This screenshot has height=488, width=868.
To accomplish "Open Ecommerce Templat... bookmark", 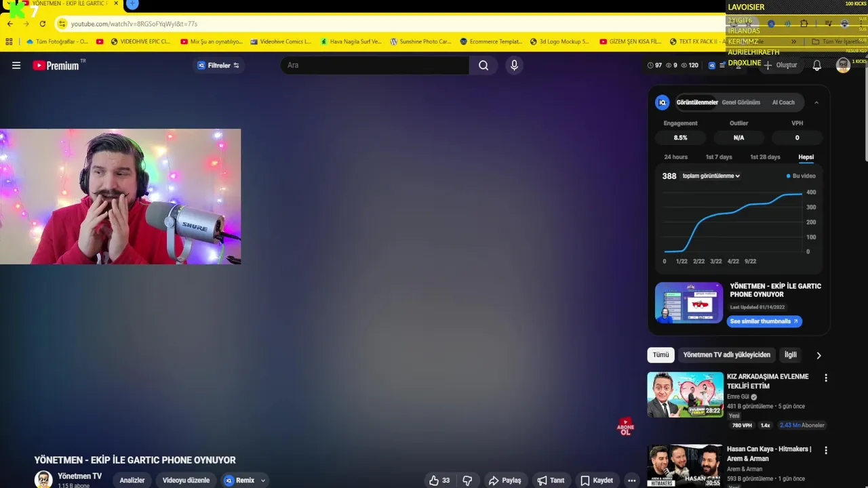I will click(x=491, y=41).
